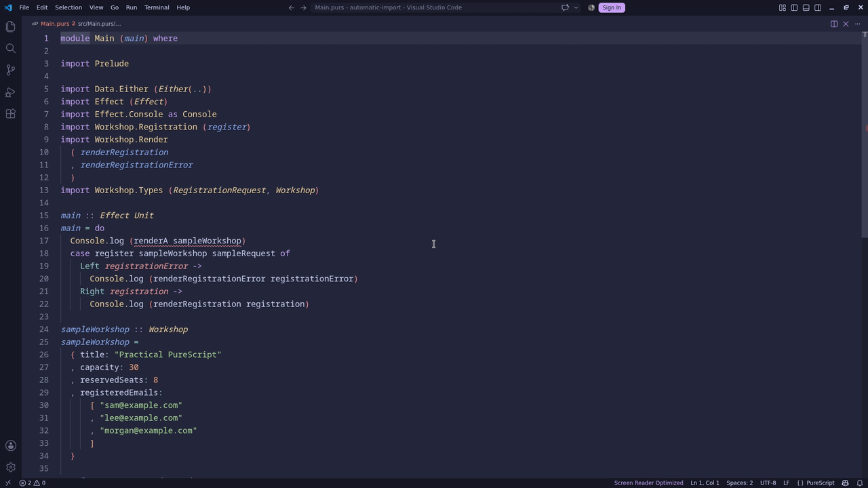This screenshot has height=488, width=868.
Task: Click the Ln 1, Col 1 indicator
Action: pos(705,483)
